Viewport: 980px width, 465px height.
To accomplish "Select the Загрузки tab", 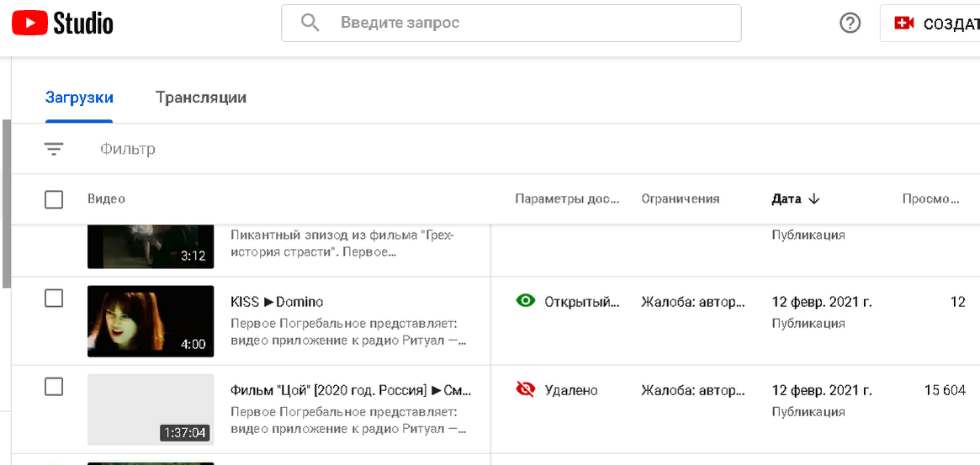I will tap(79, 98).
